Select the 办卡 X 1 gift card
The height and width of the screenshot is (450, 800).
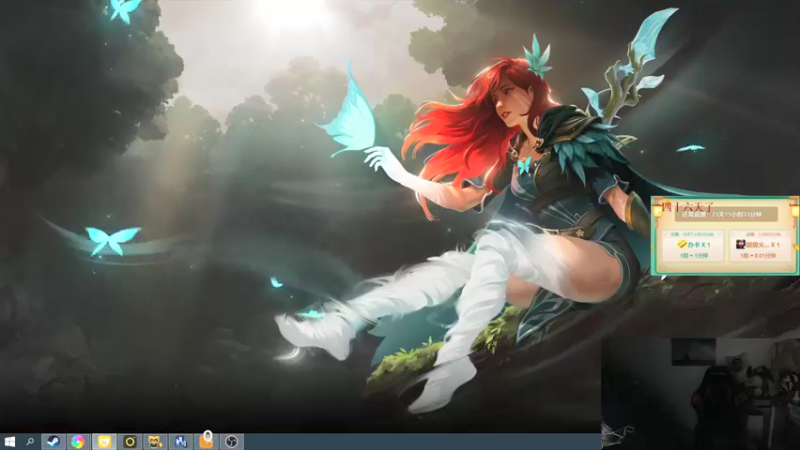pos(693,246)
